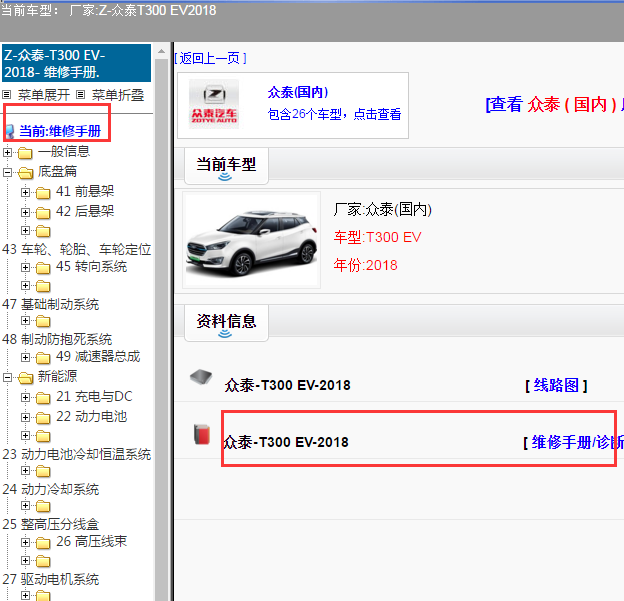Click 包含26个车型，点击查看 link
This screenshot has width=624, height=601.
(x=334, y=114)
